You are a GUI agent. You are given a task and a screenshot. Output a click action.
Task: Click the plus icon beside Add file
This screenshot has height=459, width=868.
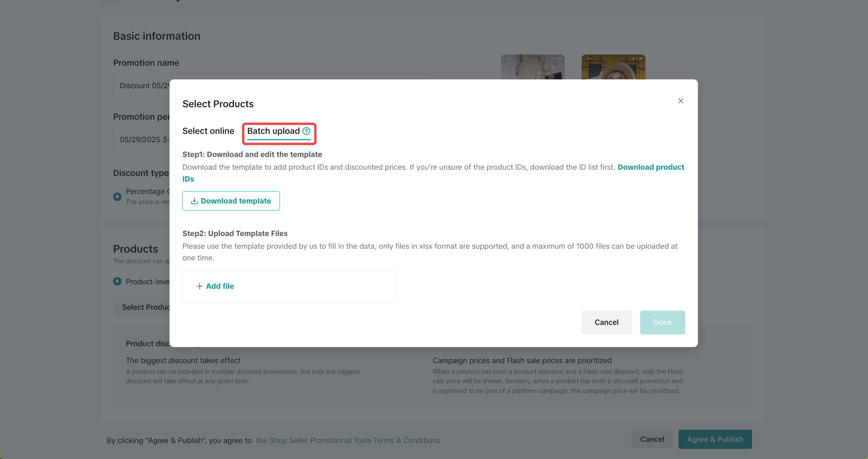click(199, 286)
